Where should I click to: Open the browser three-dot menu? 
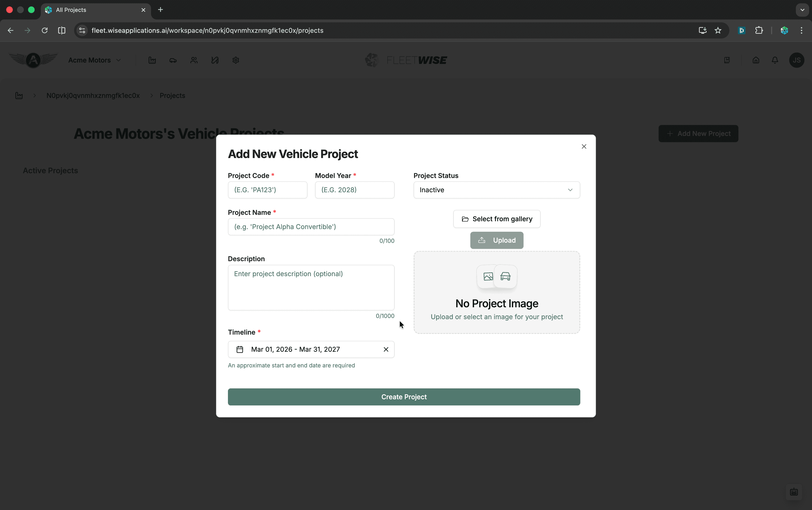[801, 30]
